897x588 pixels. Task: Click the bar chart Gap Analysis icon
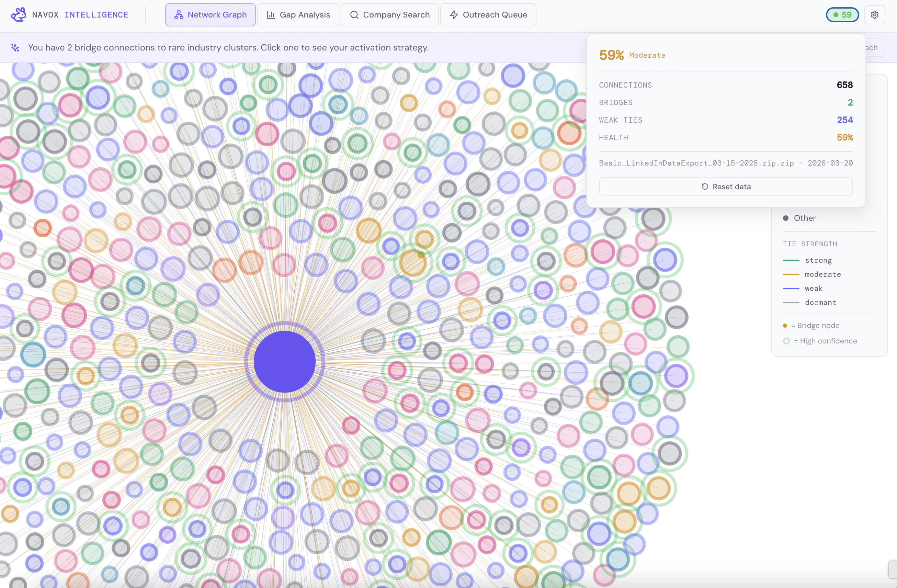271,15
